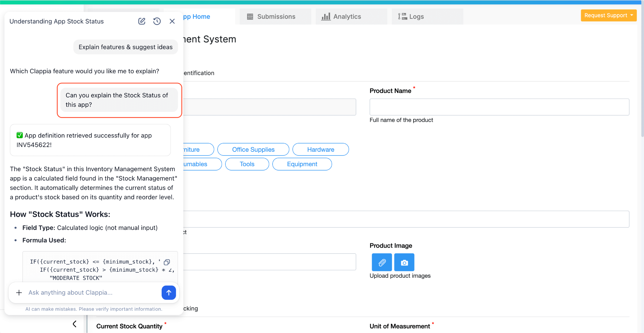Toggle the Tools category chip

coord(247,164)
